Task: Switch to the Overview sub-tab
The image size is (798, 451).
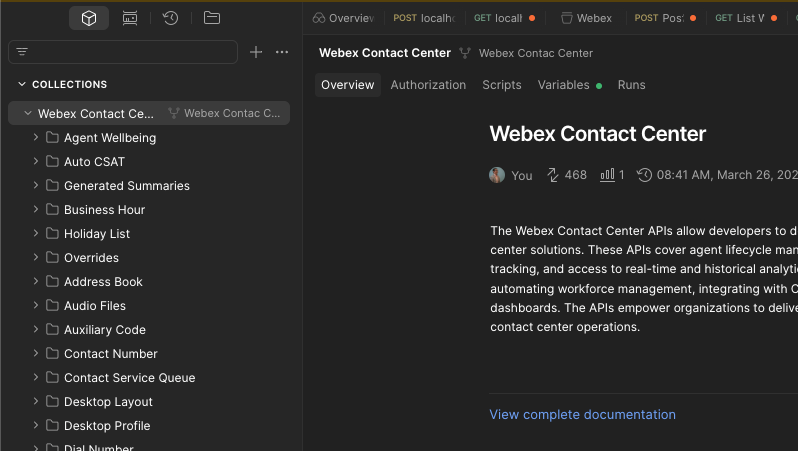Action: pos(348,85)
